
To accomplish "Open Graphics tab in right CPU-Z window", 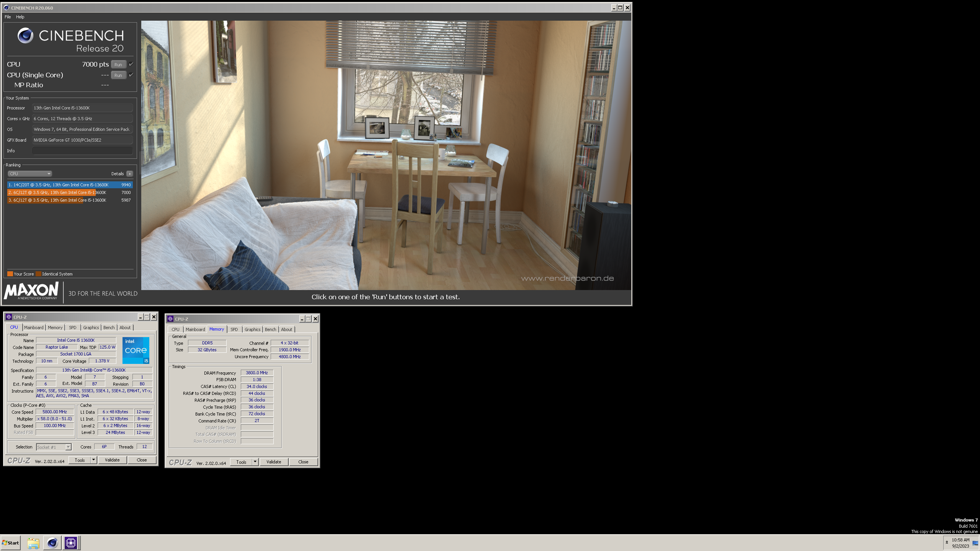I will pyautogui.click(x=253, y=329).
